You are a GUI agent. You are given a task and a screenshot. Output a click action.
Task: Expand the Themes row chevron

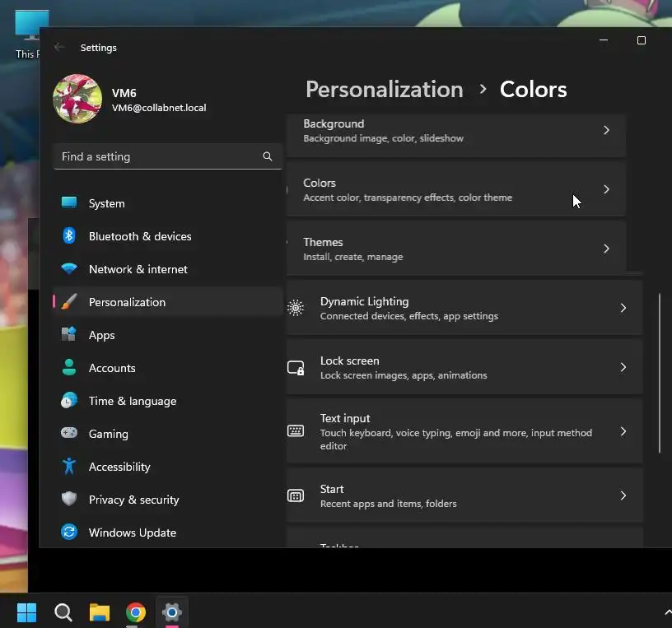606,249
